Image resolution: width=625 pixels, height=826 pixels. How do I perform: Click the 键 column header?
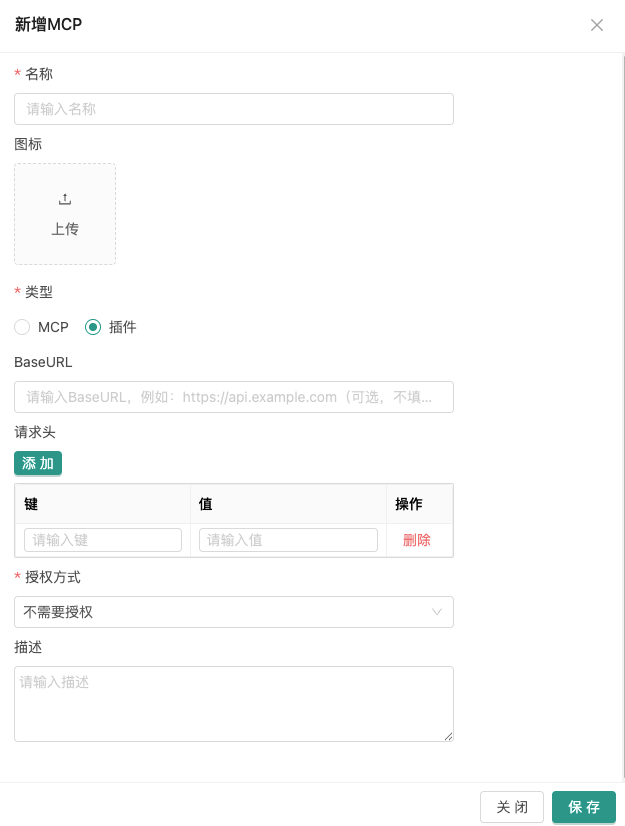pyautogui.click(x=31, y=504)
